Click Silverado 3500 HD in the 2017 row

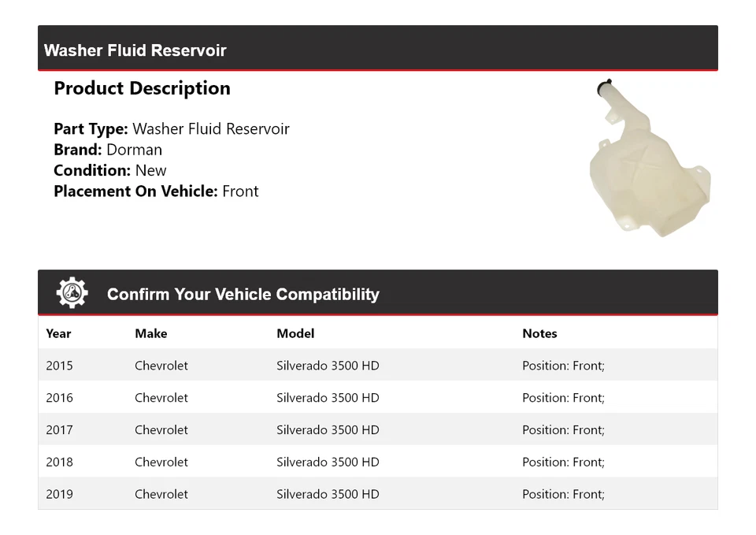pyautogui.click(x=328, y=430)
